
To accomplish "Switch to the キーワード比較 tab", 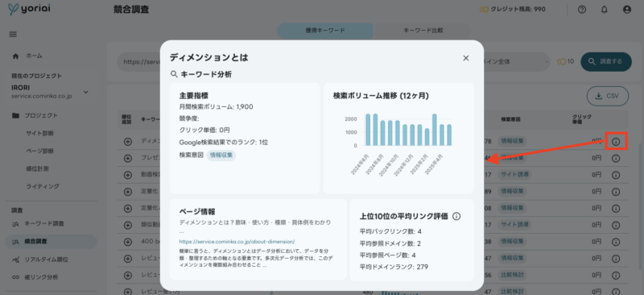I will click(423, 31).
